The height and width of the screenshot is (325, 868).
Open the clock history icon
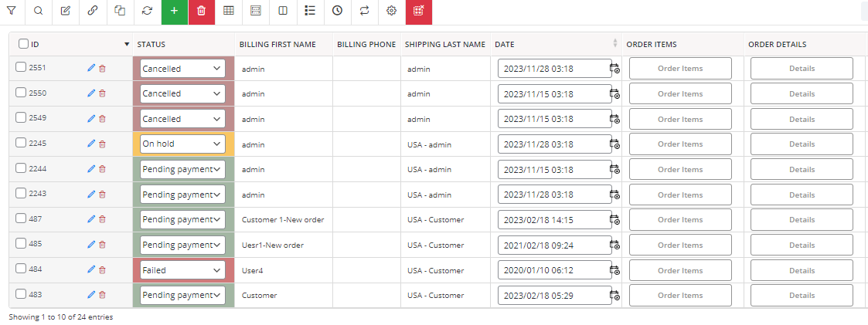pyautogui.click(x=337, y=11)
